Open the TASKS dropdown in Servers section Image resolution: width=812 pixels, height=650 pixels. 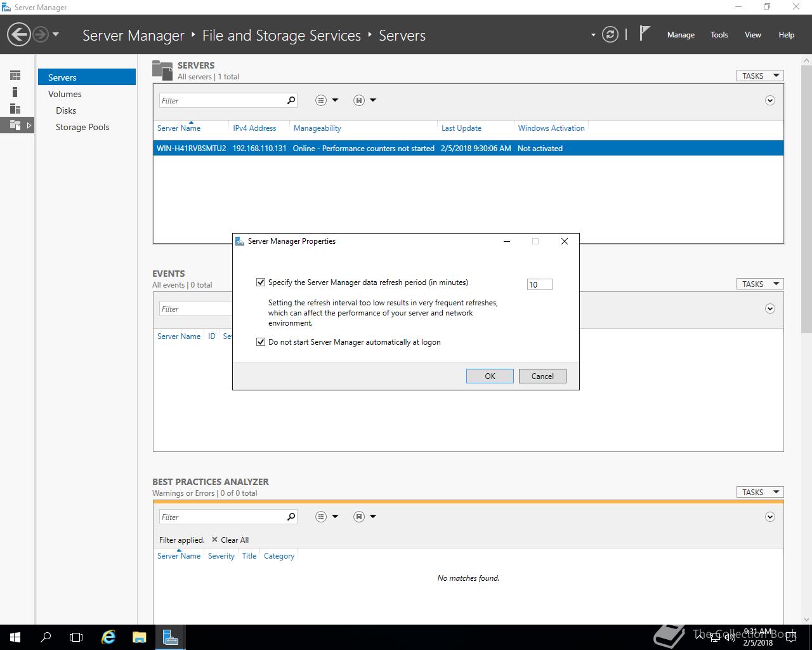[760, 76]
